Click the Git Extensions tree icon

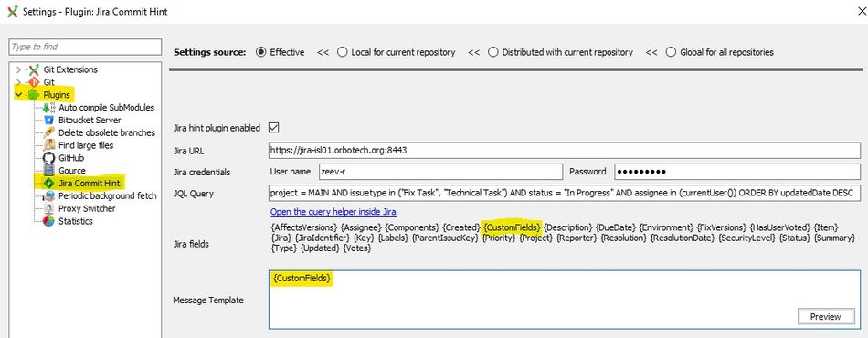35,69
